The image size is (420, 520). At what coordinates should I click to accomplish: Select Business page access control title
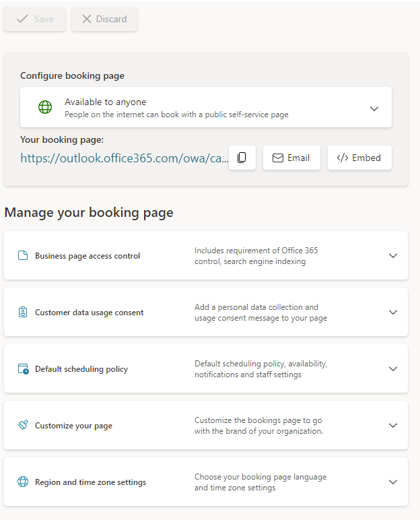pos(87,256)
